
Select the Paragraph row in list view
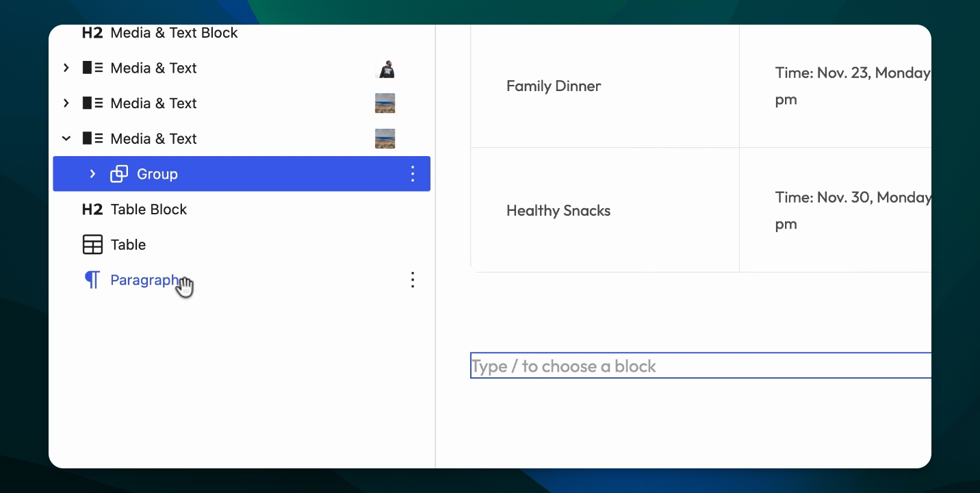tap(242, 280)
